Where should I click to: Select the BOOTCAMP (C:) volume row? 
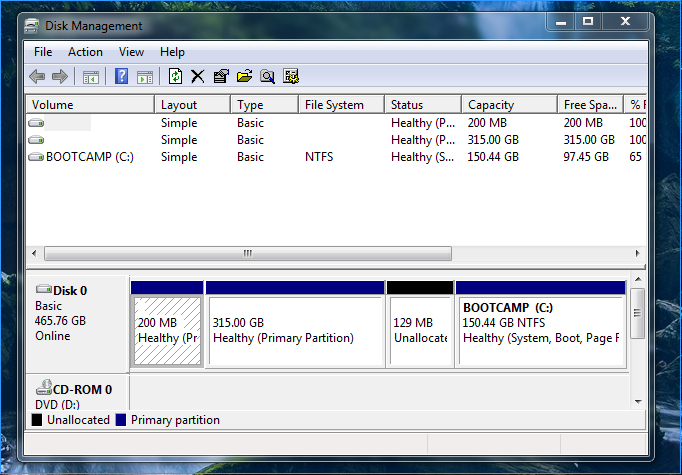click(x=336, y=157)
